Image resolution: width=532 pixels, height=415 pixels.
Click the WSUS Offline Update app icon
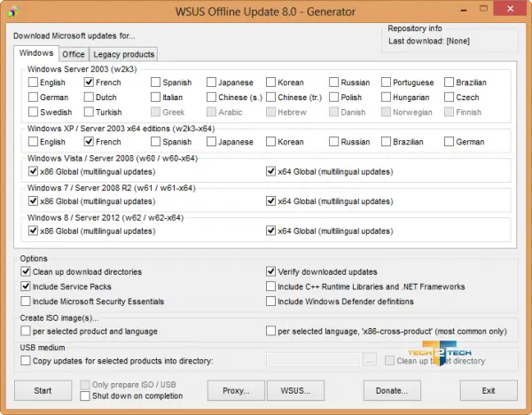13,12
